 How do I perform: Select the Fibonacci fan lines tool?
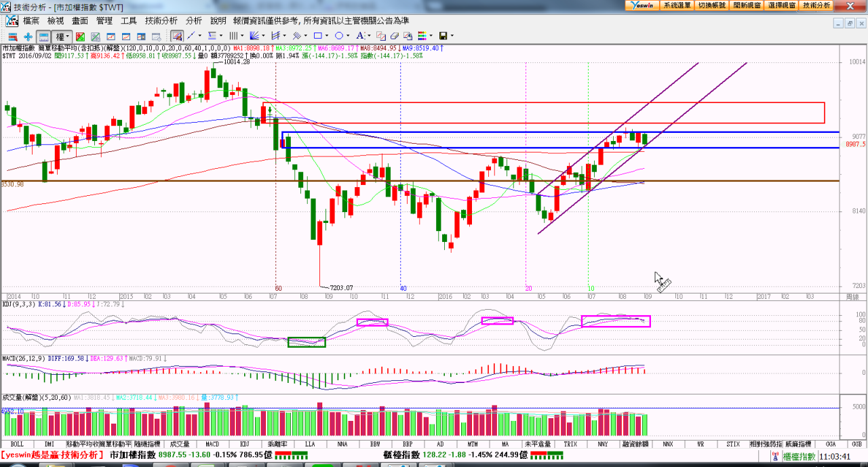point(254,36)
